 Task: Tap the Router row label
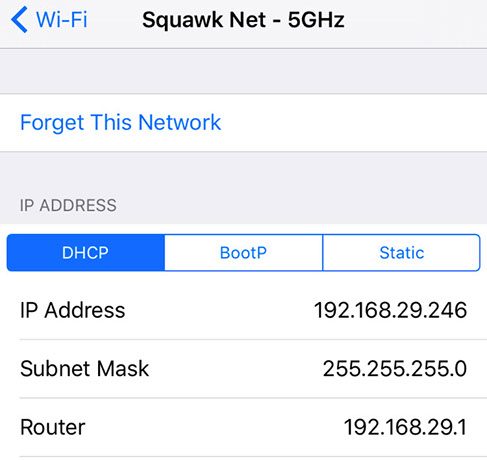53,427
